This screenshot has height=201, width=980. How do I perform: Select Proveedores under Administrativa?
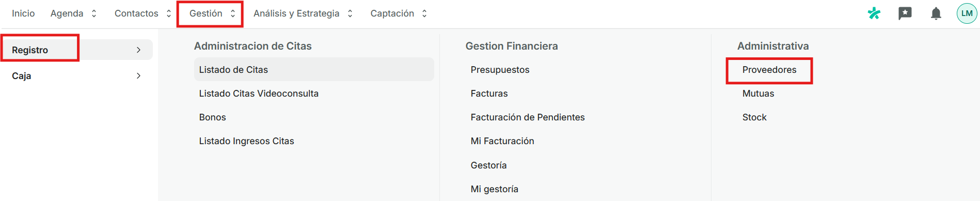point(769,70)
